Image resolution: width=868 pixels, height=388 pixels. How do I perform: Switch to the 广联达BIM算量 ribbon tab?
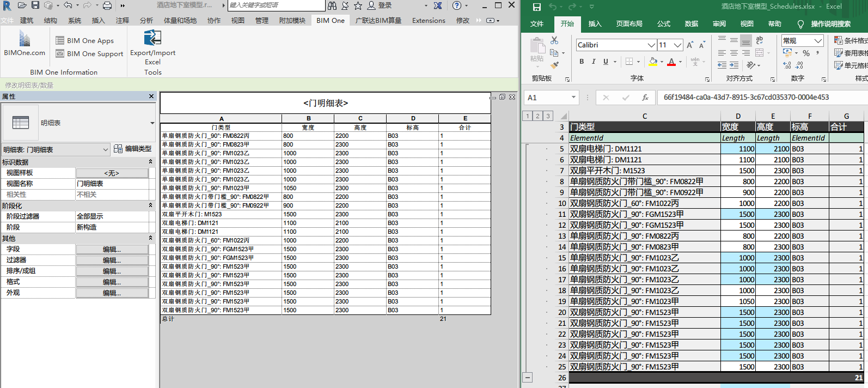point(378,21)
